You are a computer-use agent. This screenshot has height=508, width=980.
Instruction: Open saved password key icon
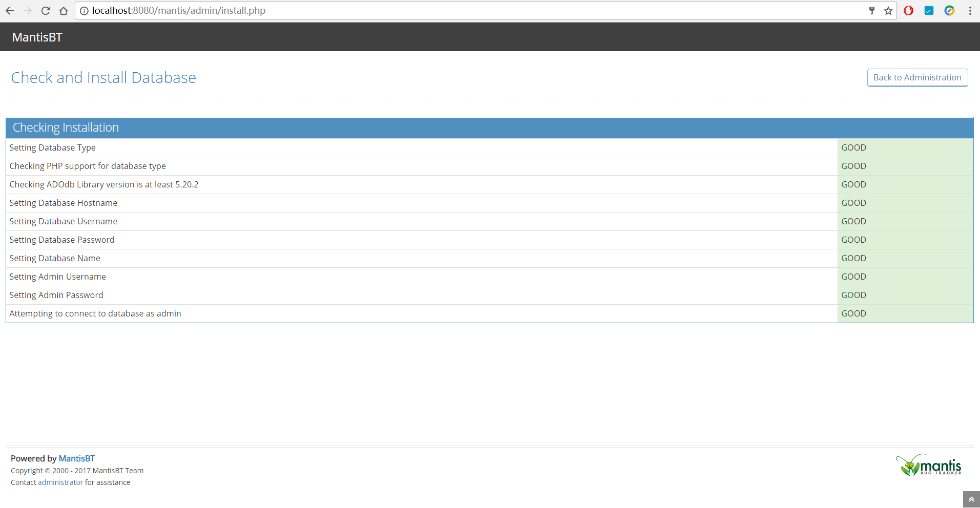pos(872,11)
